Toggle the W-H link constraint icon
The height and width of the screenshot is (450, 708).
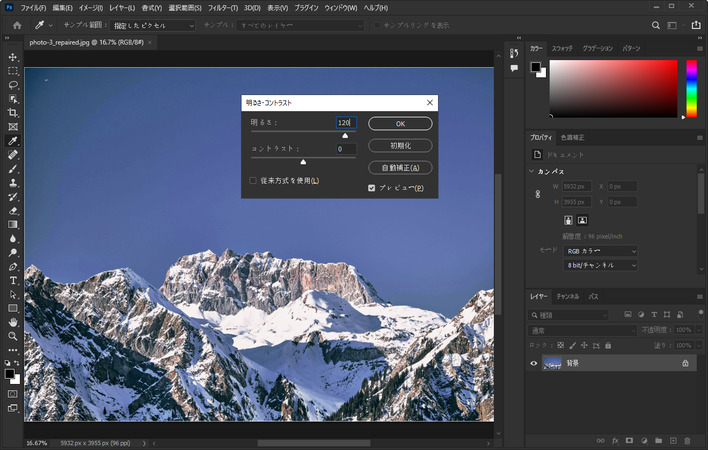pos(538,194)
